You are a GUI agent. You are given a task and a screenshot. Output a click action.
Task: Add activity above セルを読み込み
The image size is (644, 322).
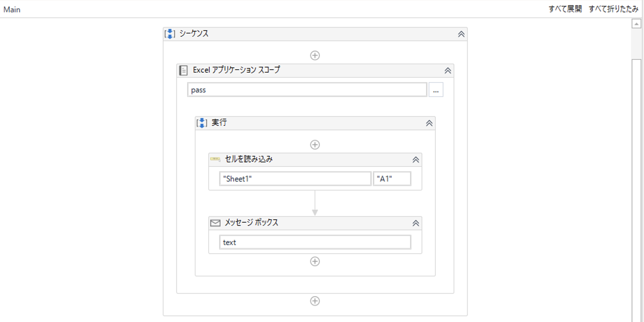point(315,145)
